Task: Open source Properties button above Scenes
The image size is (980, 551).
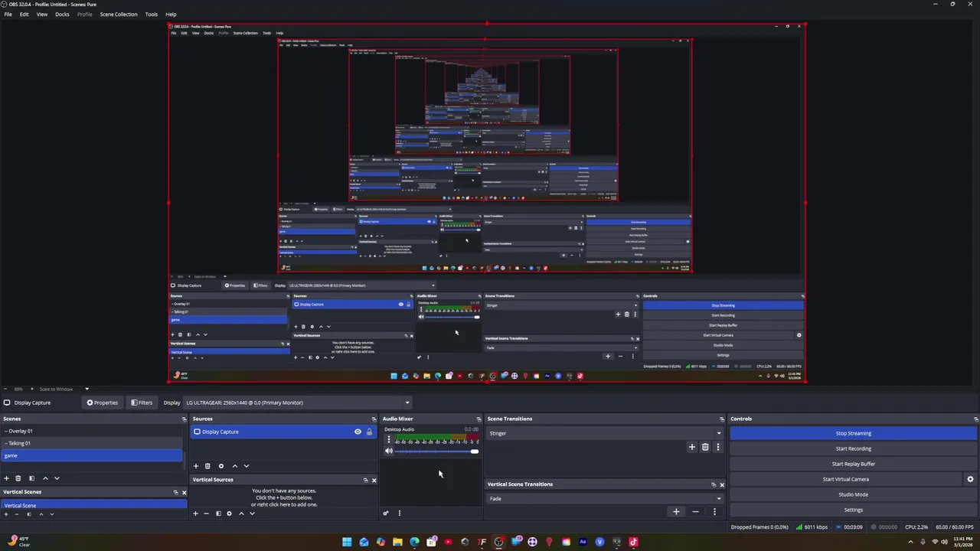Action: coord(103,403)
